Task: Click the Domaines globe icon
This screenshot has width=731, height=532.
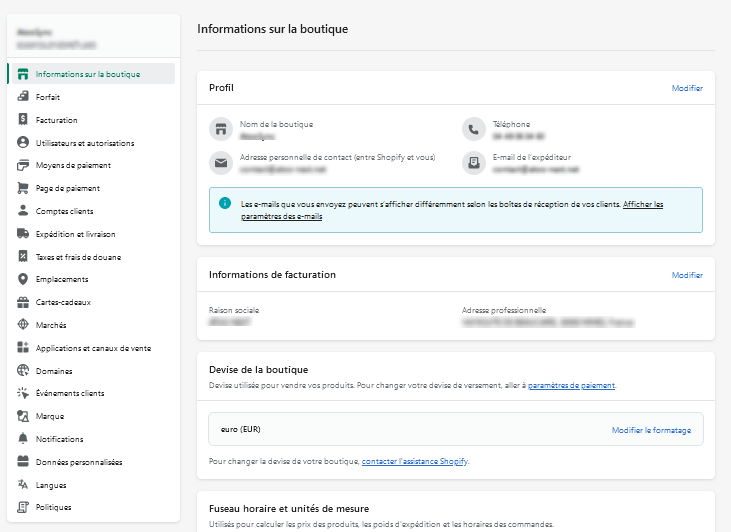Action: tap(23, 371)
